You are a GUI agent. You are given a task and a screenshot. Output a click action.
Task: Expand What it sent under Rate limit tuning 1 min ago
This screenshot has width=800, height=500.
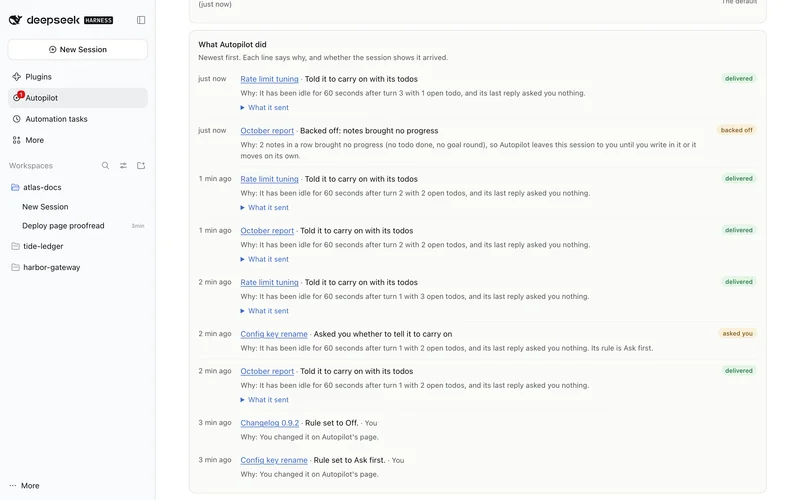pyautogui.click(x=264, y=207)
